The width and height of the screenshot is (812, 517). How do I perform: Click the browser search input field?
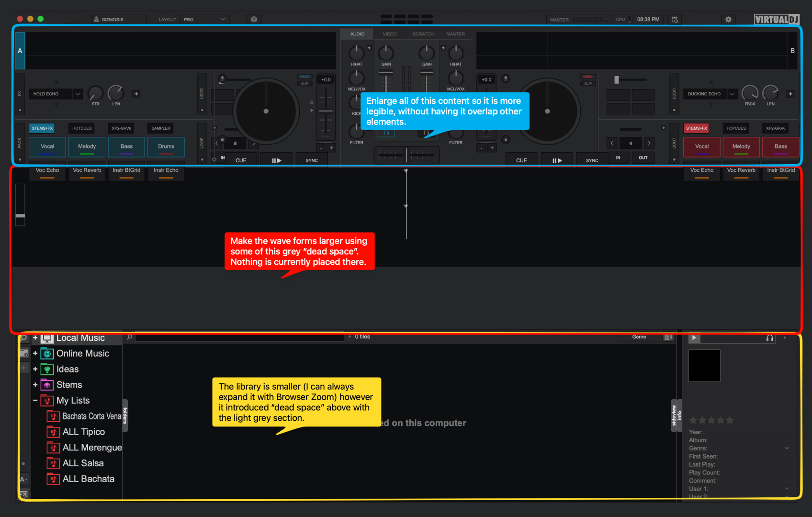(239, 338)
